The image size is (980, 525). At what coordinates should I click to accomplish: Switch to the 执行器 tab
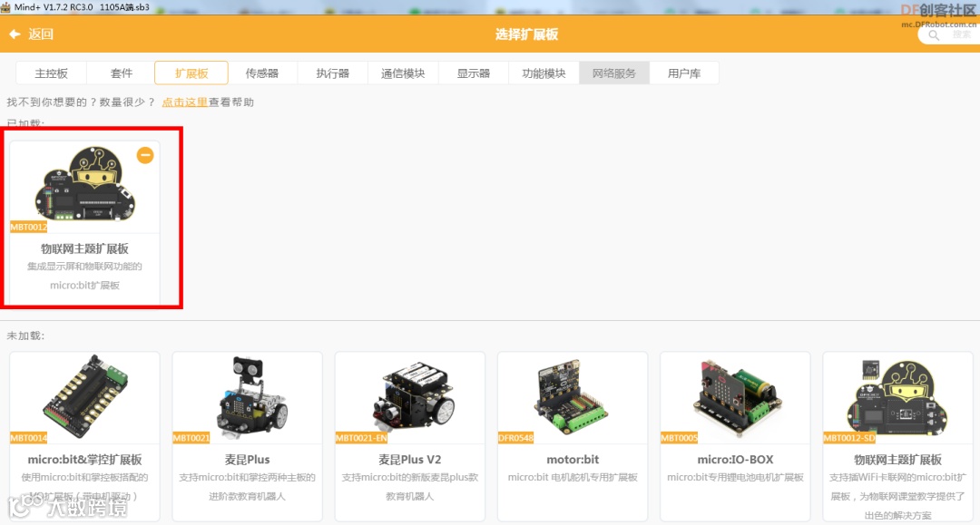(332, 73)
